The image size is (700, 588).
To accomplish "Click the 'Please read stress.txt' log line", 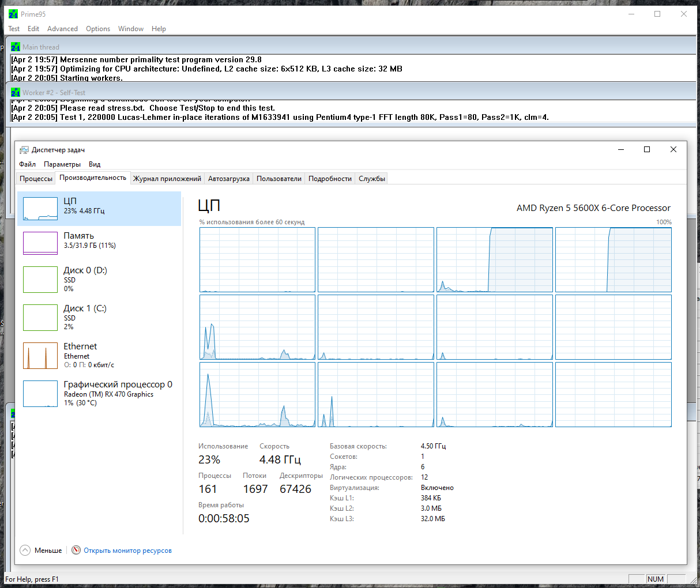I will click(143, 108).
